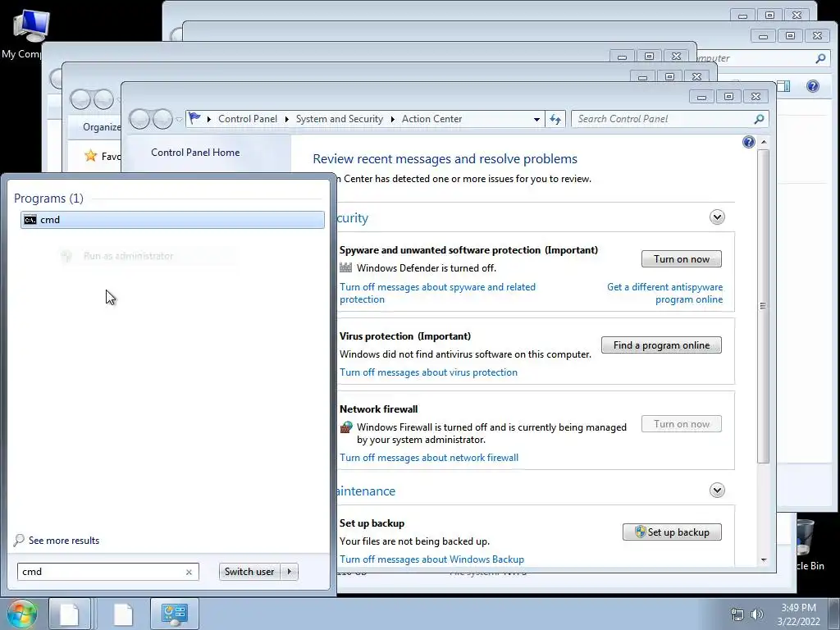This screenshot has width=840, height=630.
Task: Click scrollbar up arrow in Action Center
Action: tap(764, 142)
